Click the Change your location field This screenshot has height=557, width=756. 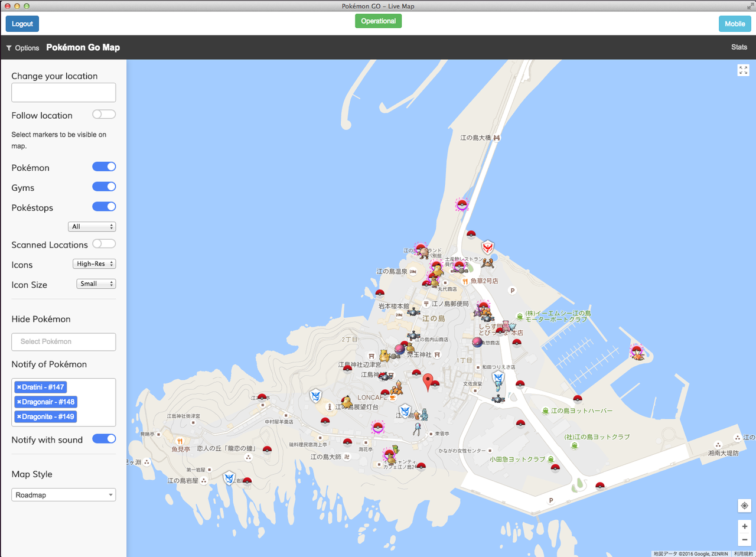click(63, 93)
